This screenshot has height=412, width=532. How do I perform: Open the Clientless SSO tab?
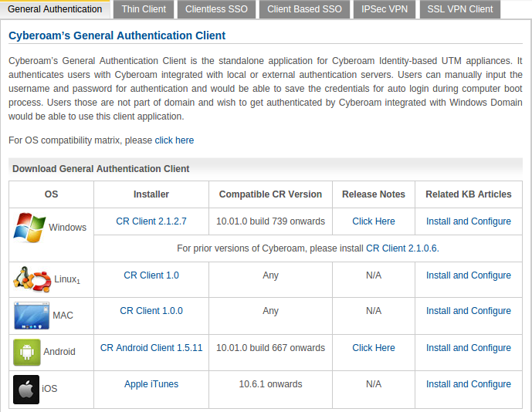[x=216, y=9]
